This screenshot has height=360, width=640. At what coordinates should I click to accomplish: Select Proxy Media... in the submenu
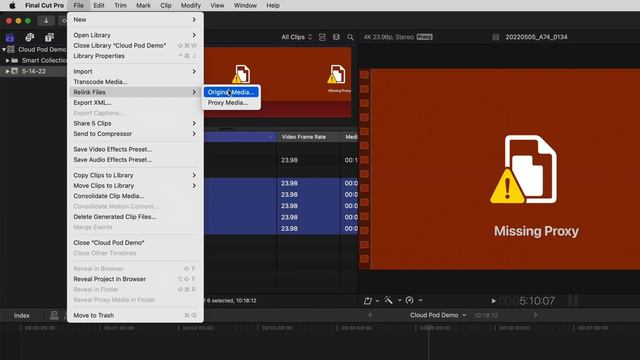(x=231, y=102)
